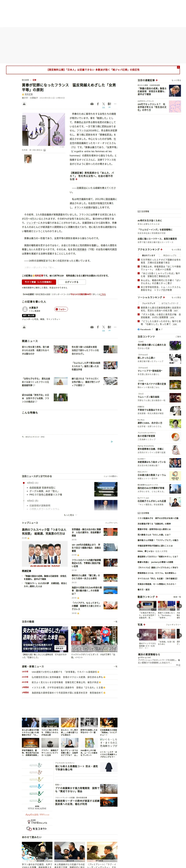Open Thinkキャンパス logo link
This screenshot has height=868, width=186.
37,822
